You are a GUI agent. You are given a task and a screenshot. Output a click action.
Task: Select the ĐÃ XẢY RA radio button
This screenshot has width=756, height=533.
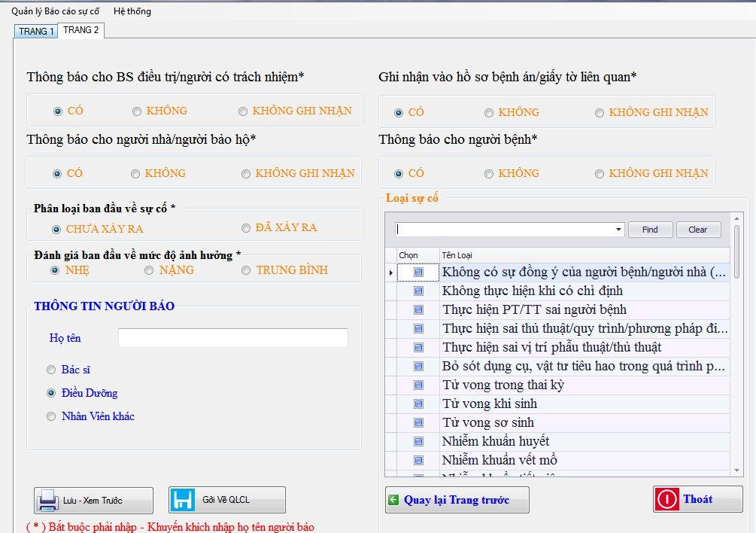pyautogui.click(x=246, y=228)
